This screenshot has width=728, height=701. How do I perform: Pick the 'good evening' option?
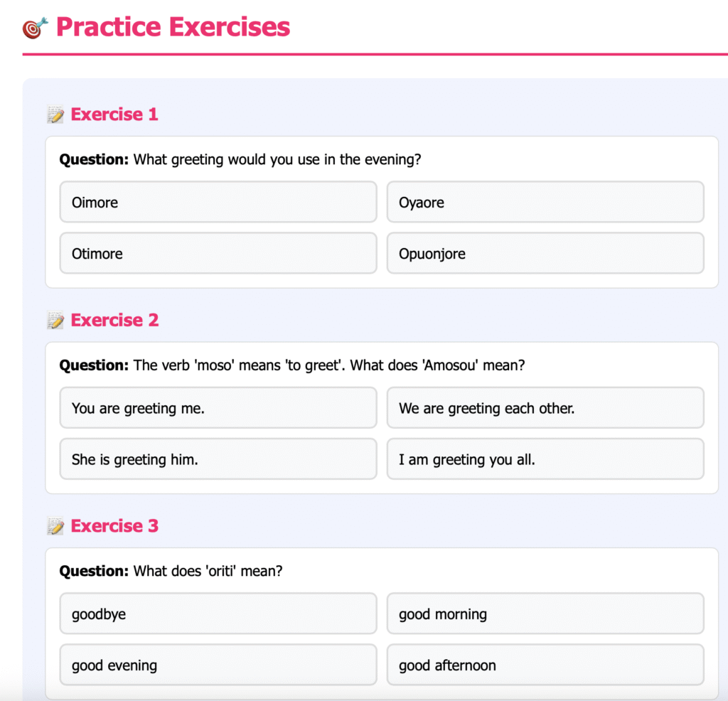click(x=218, y=665)
